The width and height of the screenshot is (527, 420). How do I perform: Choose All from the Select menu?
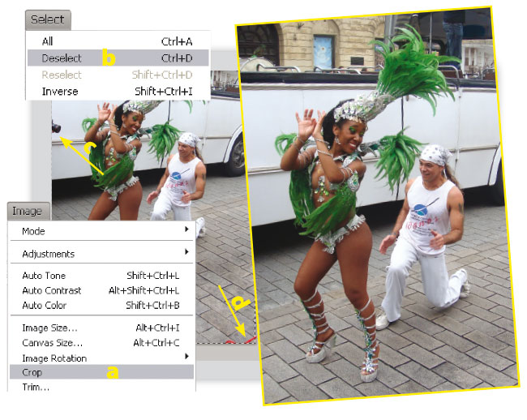(x=48, y=41)
